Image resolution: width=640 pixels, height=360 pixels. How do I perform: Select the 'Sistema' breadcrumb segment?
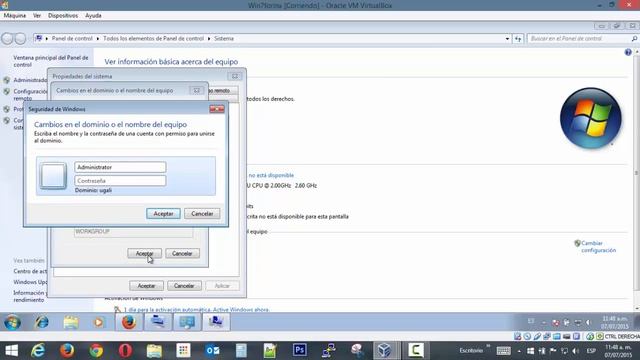pos(224,38)
